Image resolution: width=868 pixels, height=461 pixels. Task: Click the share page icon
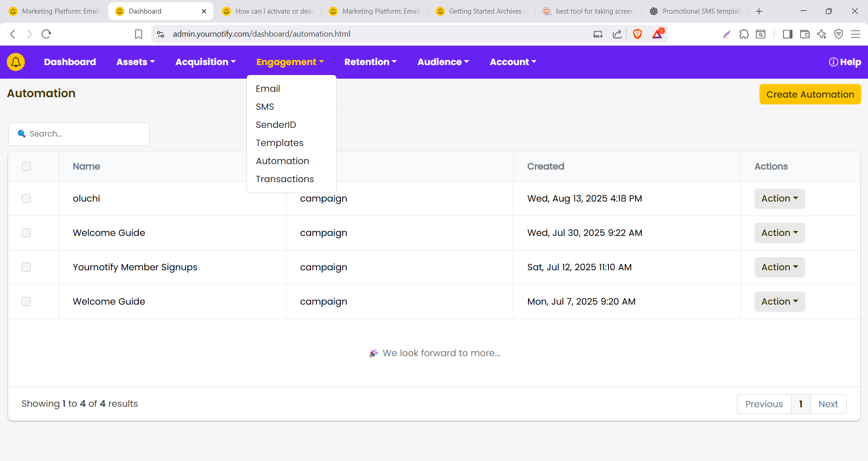617,34
